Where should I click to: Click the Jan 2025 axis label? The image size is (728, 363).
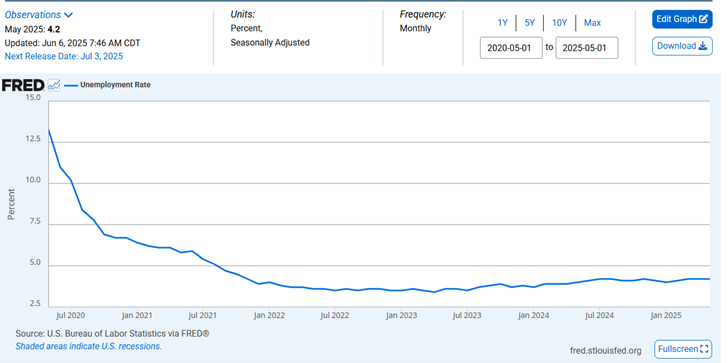coord(666,316)
